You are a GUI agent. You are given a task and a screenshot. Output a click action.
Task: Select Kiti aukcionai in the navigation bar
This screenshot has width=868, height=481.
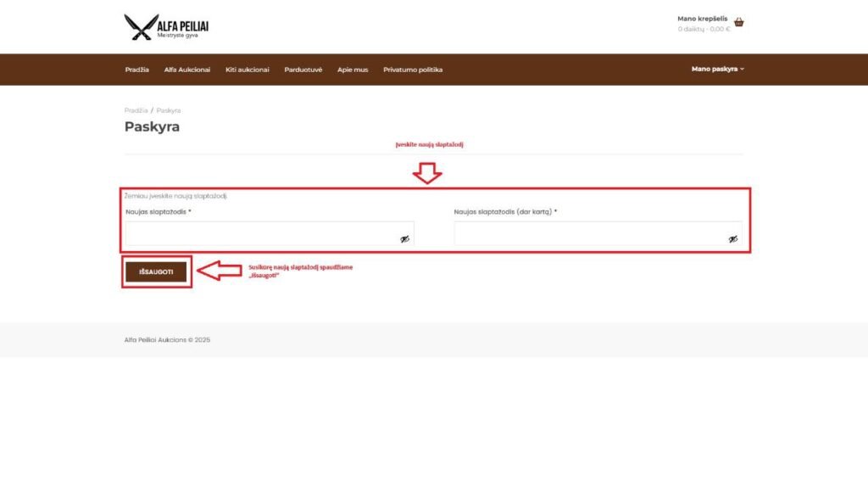[x=248, y=70]
